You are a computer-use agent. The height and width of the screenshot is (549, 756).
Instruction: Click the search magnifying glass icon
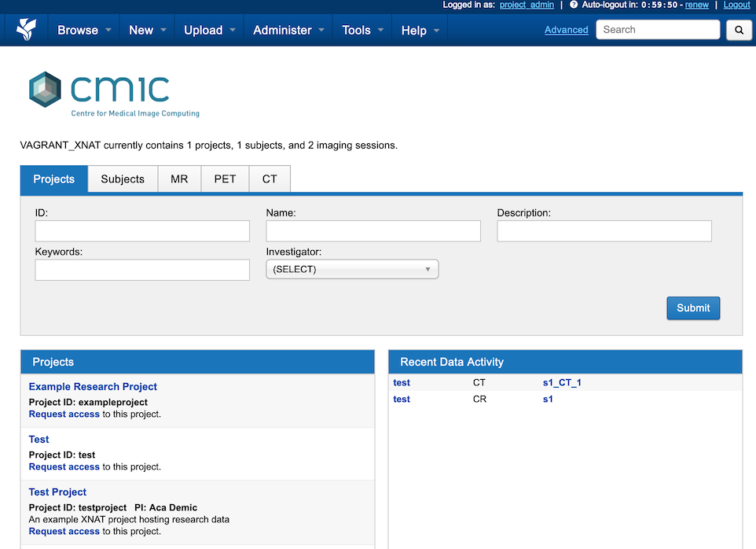(x=739, y=29)
